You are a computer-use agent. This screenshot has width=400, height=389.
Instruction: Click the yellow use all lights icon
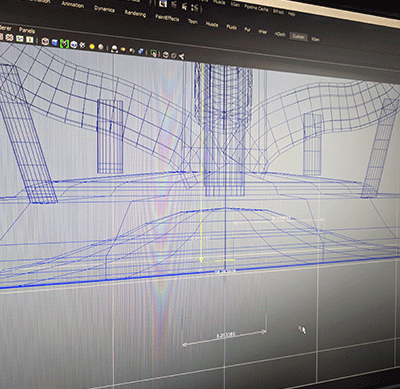click(92, 46)
